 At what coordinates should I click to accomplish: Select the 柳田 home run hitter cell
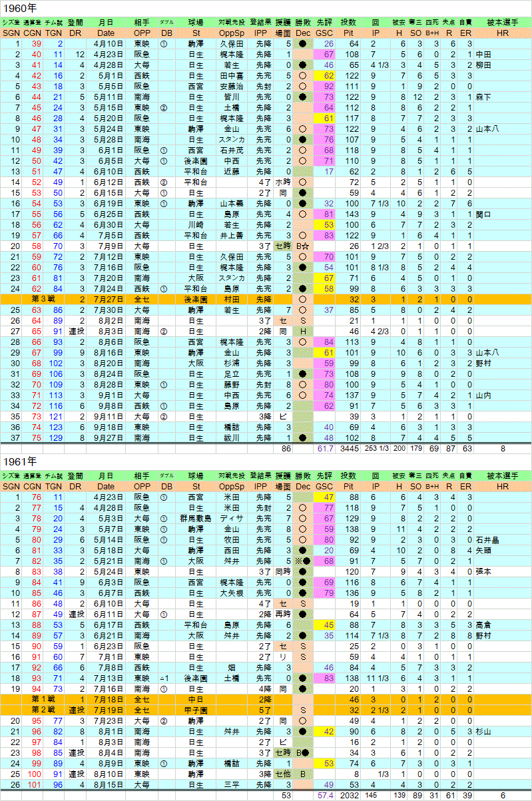click(x=503, y=65)
